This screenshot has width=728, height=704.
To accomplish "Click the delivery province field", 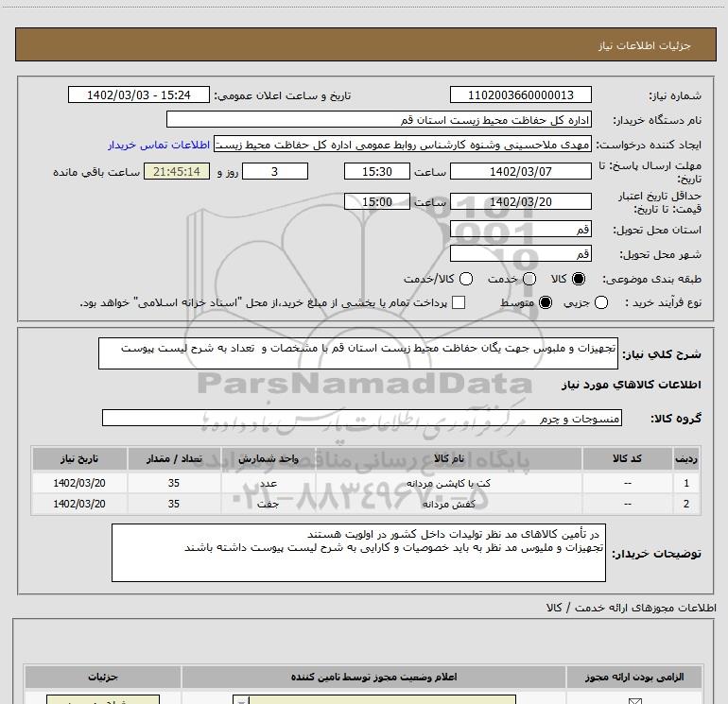I will click(x=520, y=229).
